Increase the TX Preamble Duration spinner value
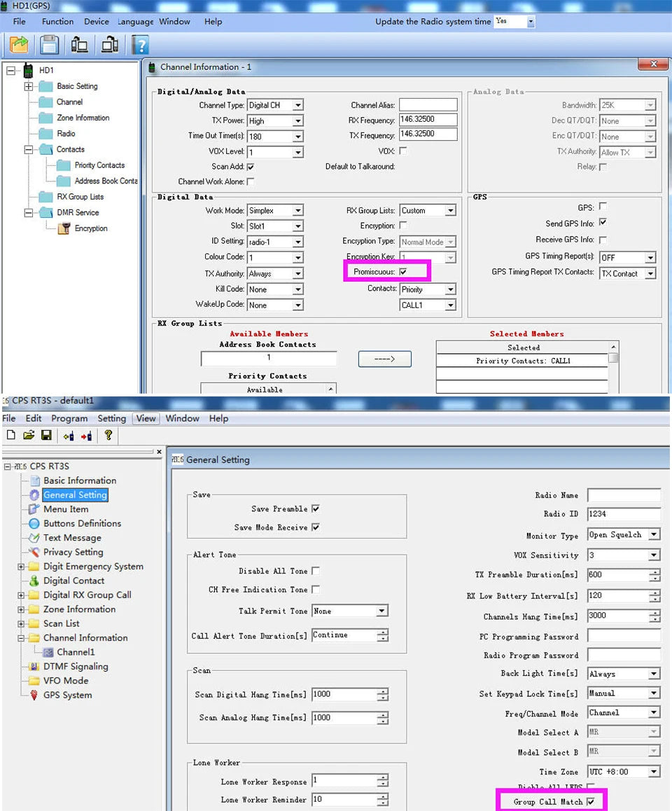 click(654, 571)
